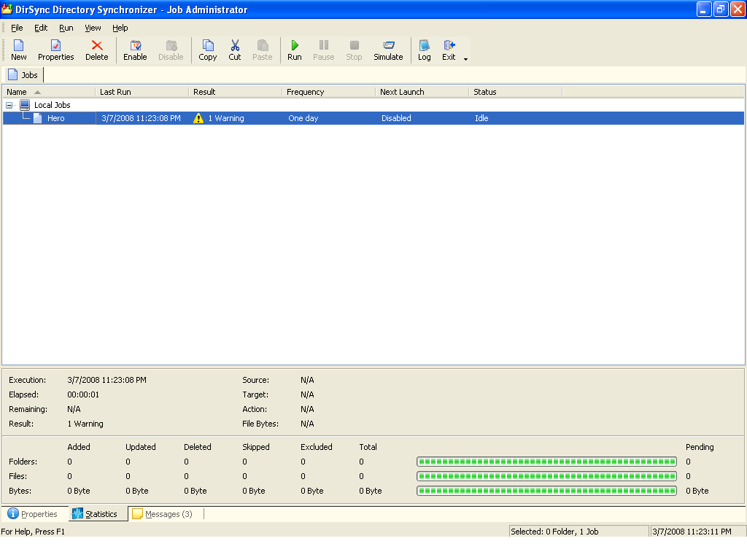Open the toolbar overflow options arrow
The image size is (747, 560).
click(465, 59)
